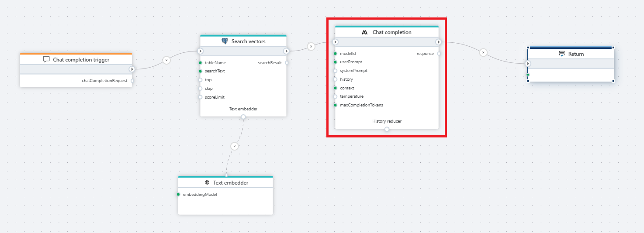Click the Chat completion trigger output arrow
The image size is (644, 233).
pyautogui.click(x=132, y=69)
